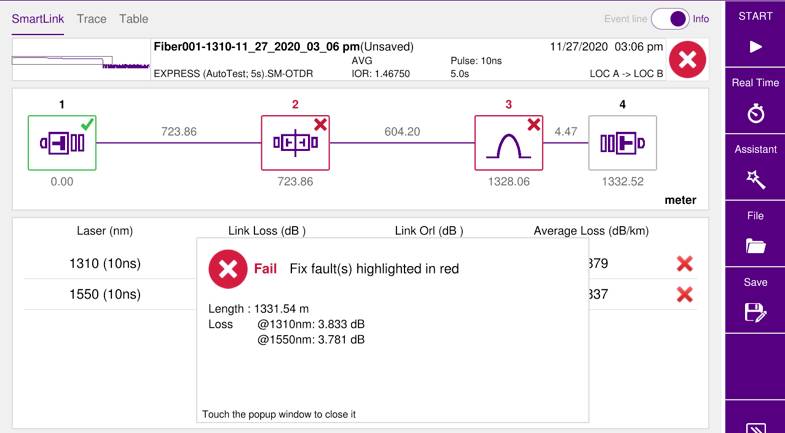Switch to the Trace tab
This screenshot has width=785, height=433.
click(91, 19)
